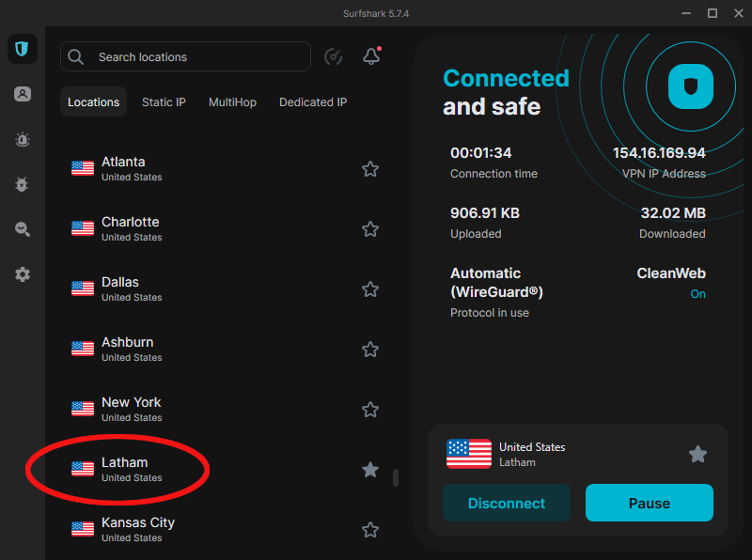The height and width of the screenshot is (560, 752).
Task: Switch to the Static IP tab
Action: click(164, 102)
